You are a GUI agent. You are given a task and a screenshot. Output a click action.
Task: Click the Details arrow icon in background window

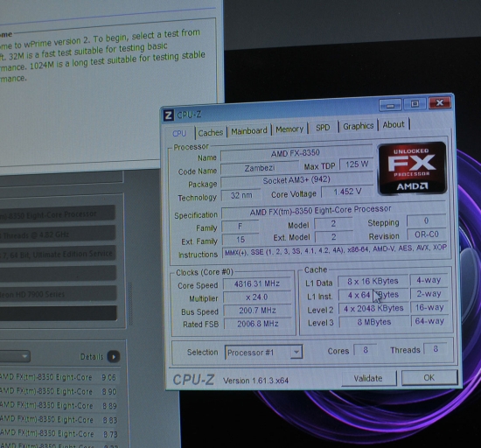tap(114, 356)
